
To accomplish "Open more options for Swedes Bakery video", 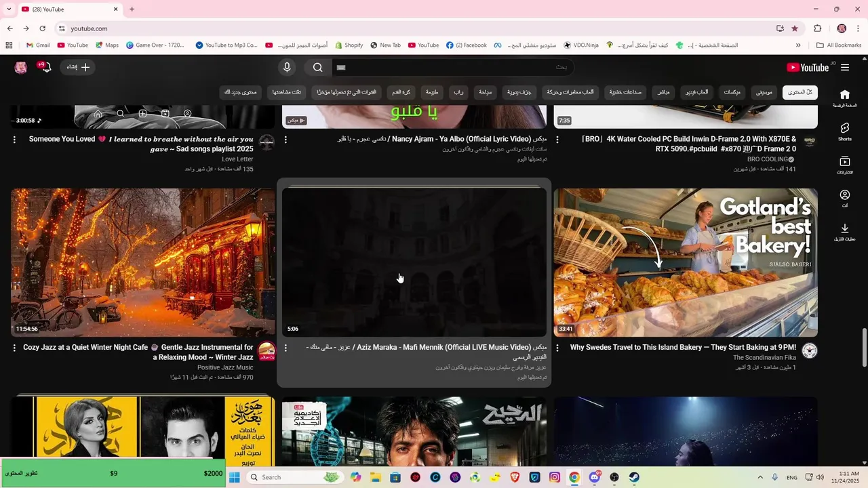I will tap(557, 348).
